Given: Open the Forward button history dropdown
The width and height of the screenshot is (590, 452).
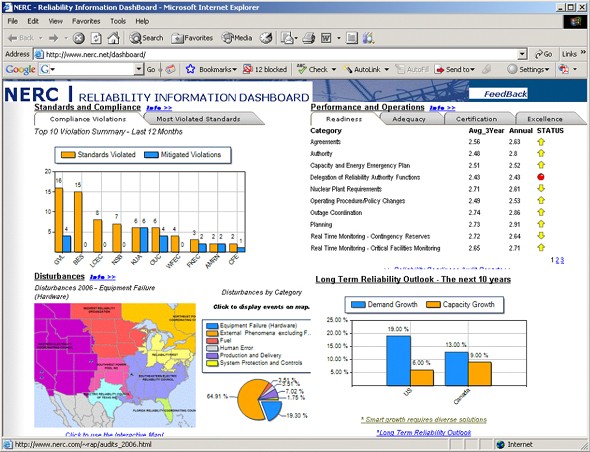Looking at the screenshot, I should coord(65,38).
